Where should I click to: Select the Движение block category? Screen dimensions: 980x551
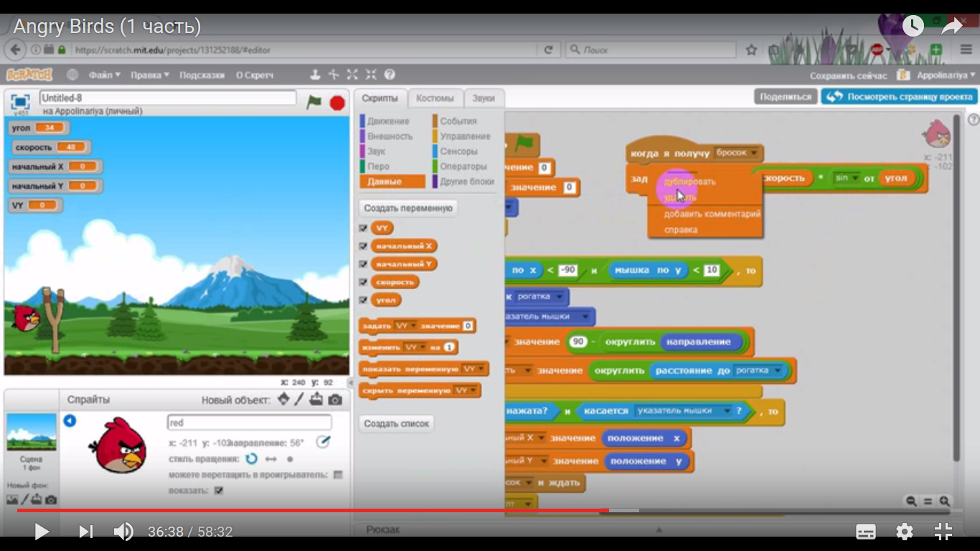(388, 121)
